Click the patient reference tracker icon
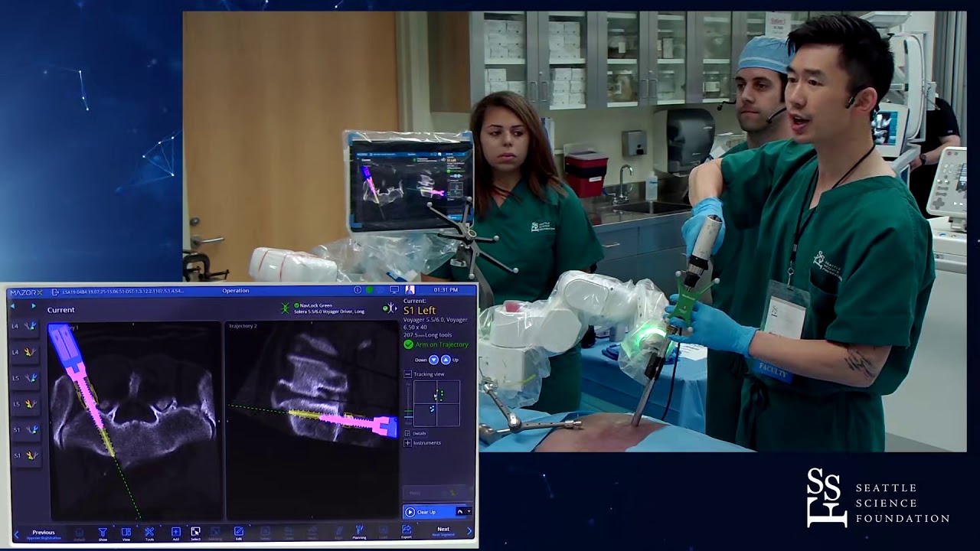Screen dimensions: 980x551 click(x=389, y=308)
